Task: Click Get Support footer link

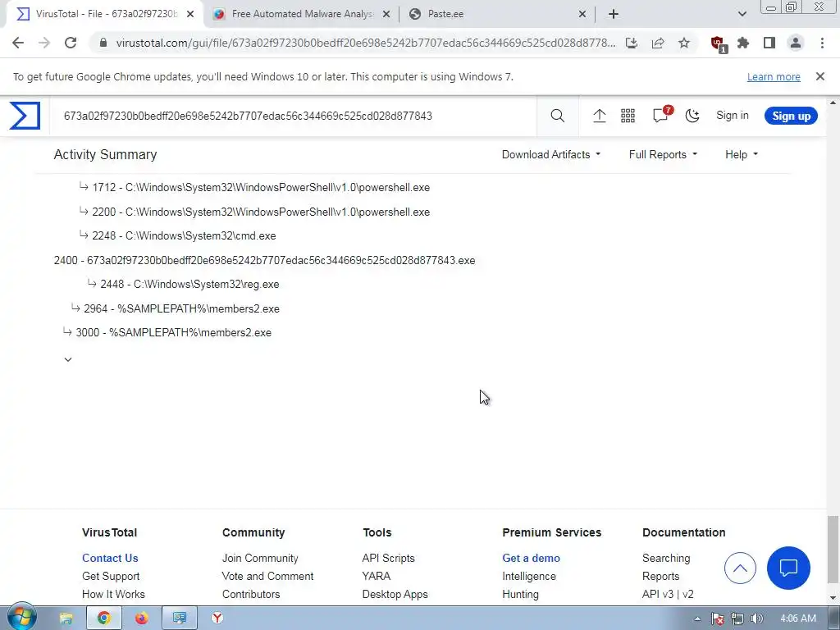Action: [111, 576]
